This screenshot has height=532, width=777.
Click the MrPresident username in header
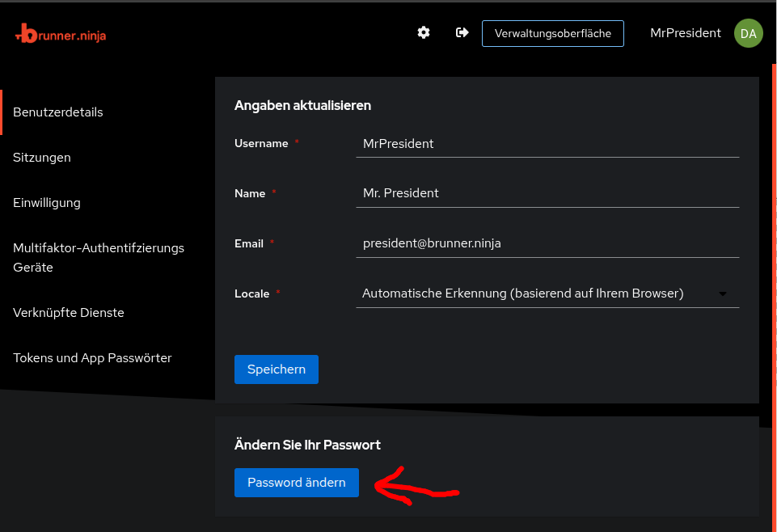point(686,33)
